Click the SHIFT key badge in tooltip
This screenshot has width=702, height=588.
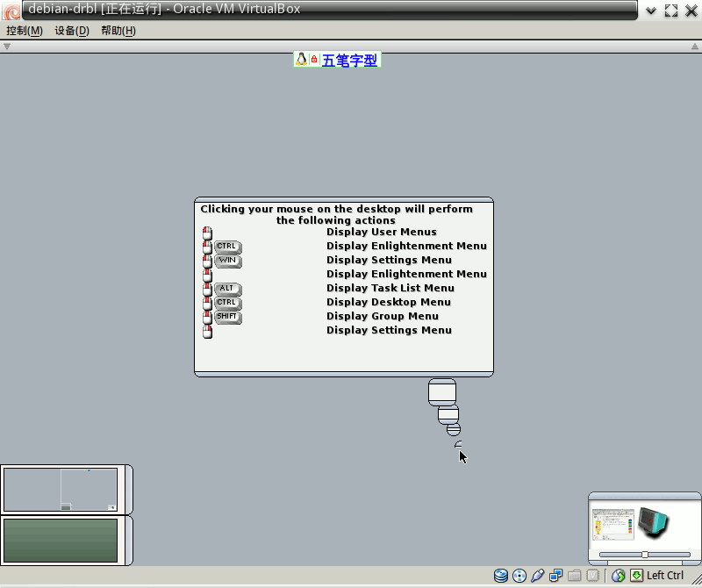point(228,317)
